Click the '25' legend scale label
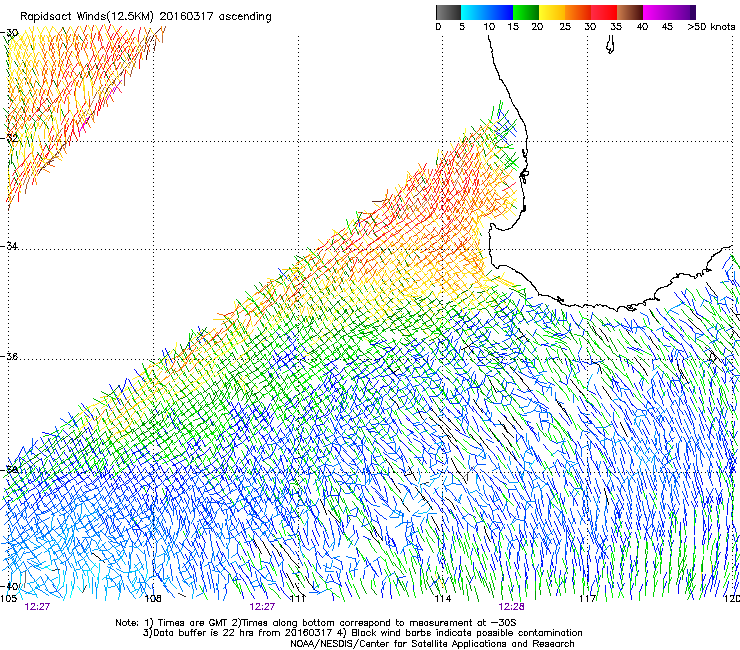 565,27
